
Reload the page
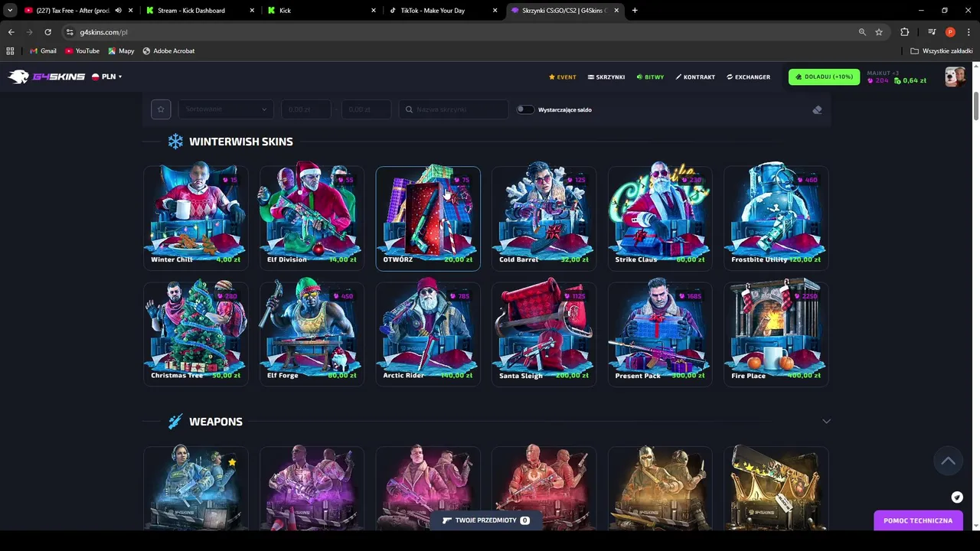[47, 32]
